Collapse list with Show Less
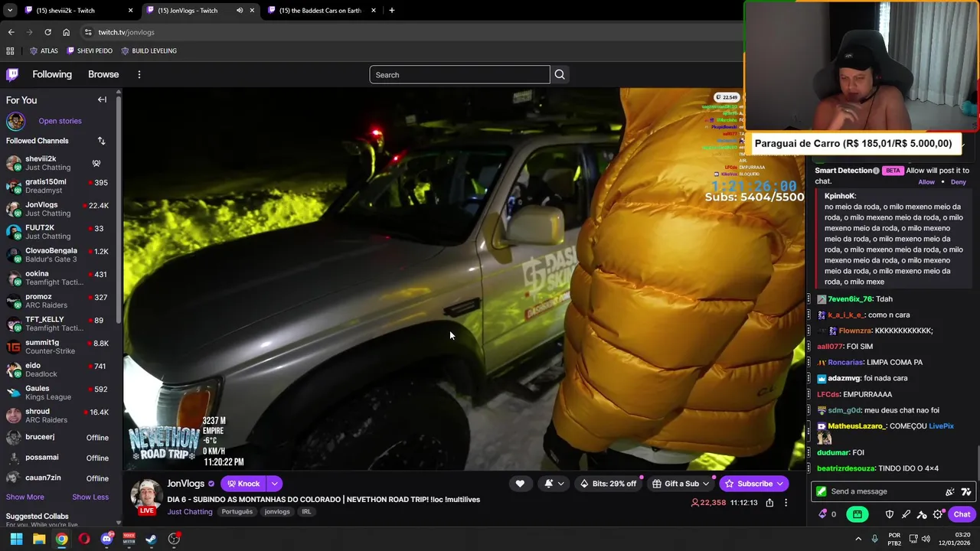Image resolution: width=980 pixels, height=551 pixels. [x=90, y=497]
